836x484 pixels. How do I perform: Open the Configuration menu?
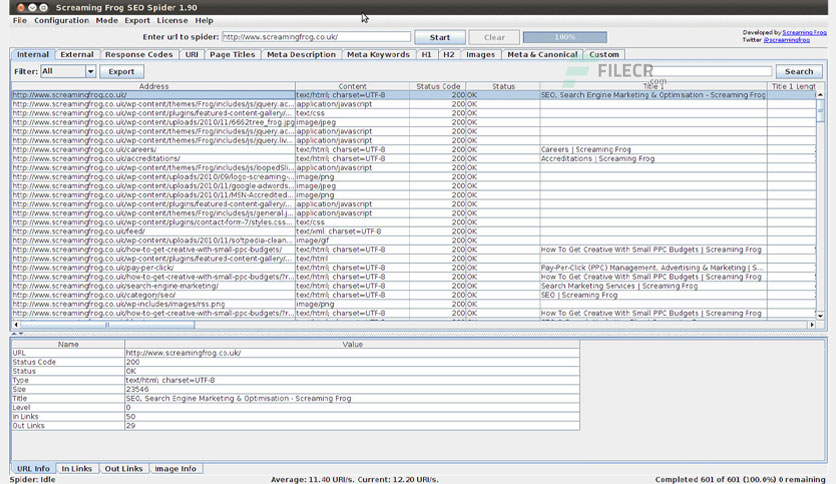61,20
